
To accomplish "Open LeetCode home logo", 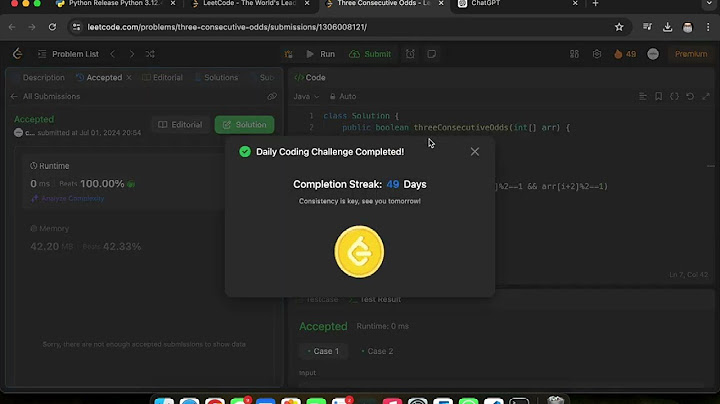I will [17, 54].
